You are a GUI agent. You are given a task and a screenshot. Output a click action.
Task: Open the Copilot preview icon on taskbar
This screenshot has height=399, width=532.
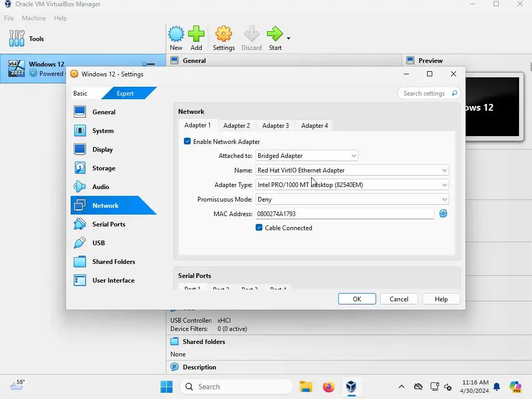tap(515, 387)
